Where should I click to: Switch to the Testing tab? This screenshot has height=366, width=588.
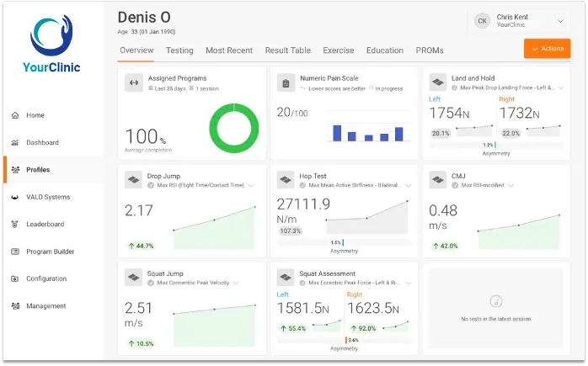[x=179, y=50]
